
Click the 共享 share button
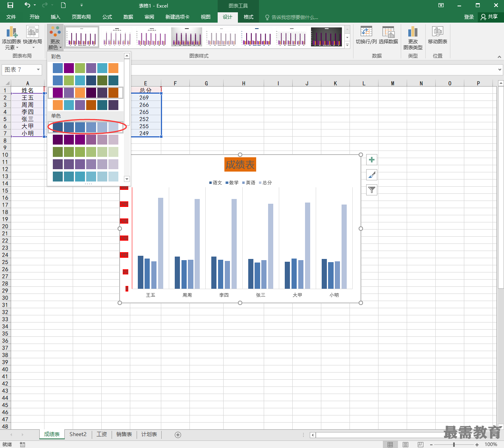coord(489,17)
